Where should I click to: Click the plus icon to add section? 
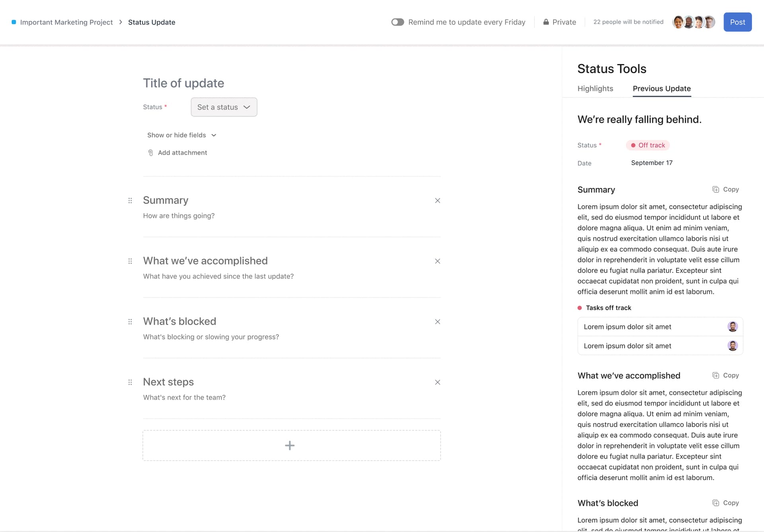pyautogui.click(x=290, y=445)
